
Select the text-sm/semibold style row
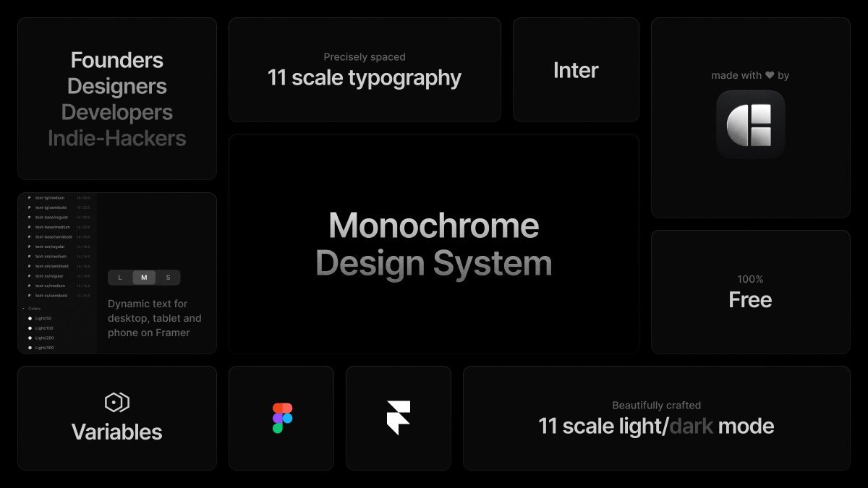(52, 266)
